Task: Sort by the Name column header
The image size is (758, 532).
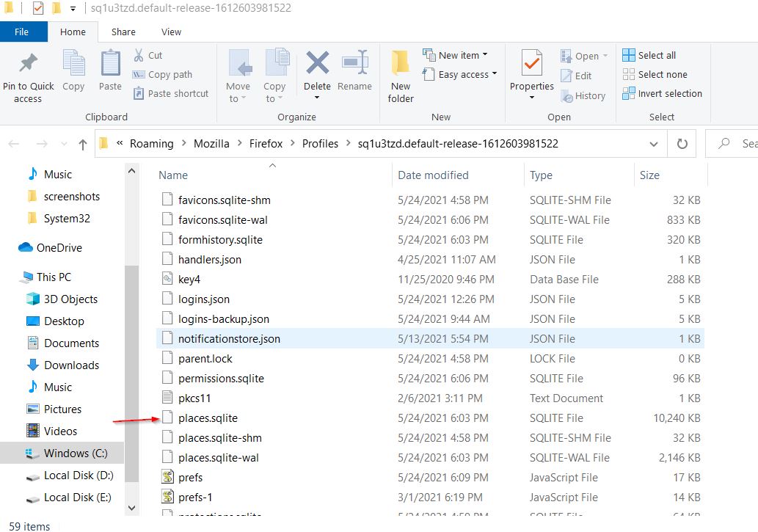Action: click(173, 175)
